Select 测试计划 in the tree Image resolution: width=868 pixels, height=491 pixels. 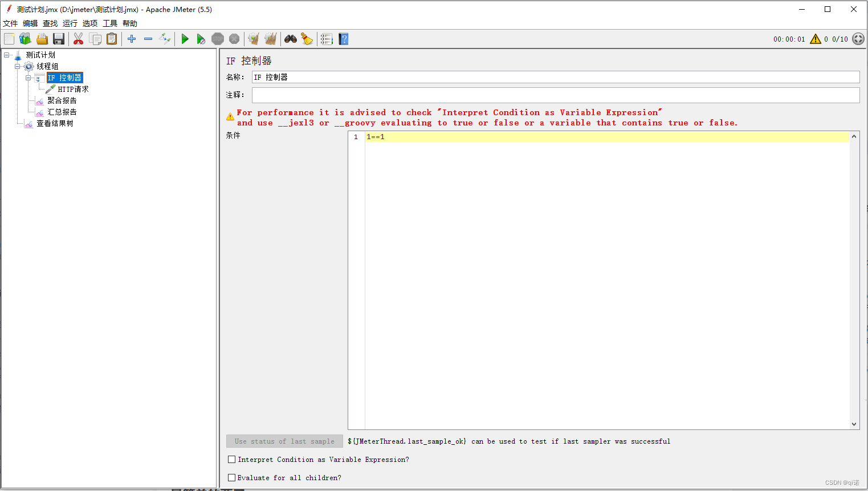tap(40, 55)
